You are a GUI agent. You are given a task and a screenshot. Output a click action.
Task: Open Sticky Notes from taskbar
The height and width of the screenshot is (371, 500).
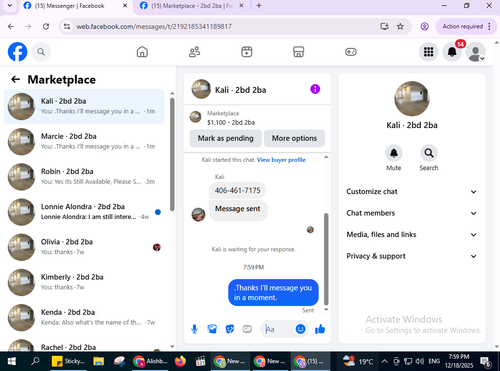(x=69, y=361)
